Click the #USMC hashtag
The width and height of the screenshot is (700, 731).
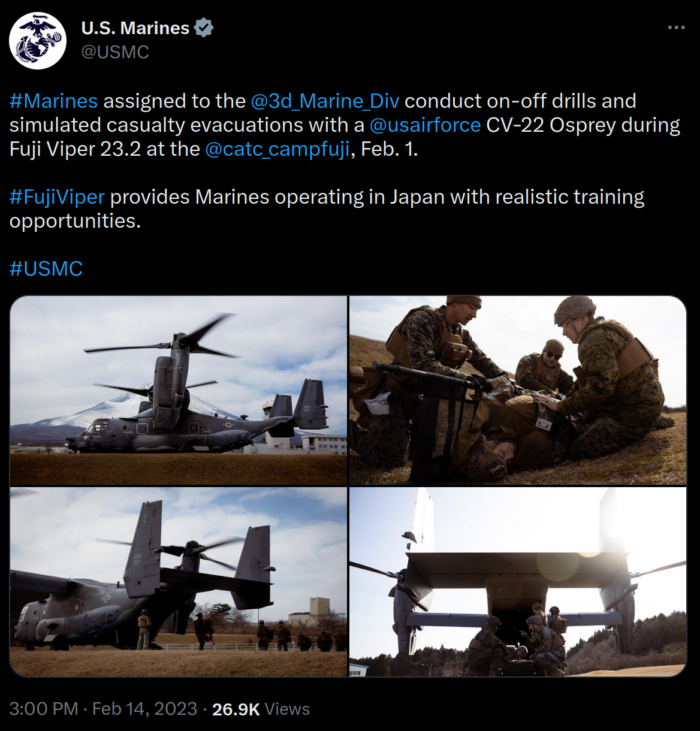pyautogui.click(x=46, y=268)
